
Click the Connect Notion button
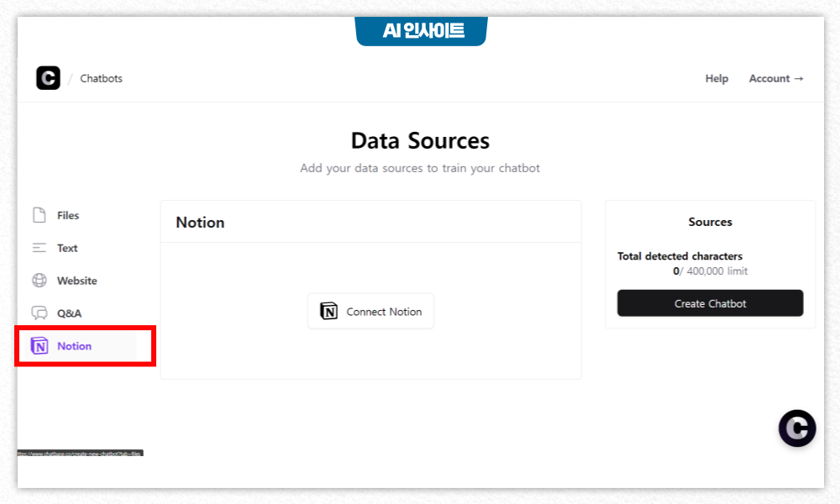370,311
